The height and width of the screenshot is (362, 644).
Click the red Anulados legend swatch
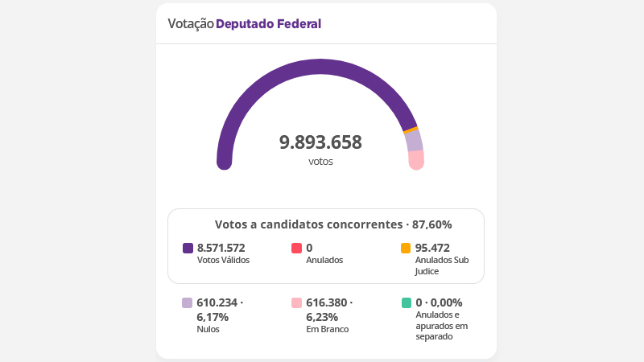click(x=296, y=248)
